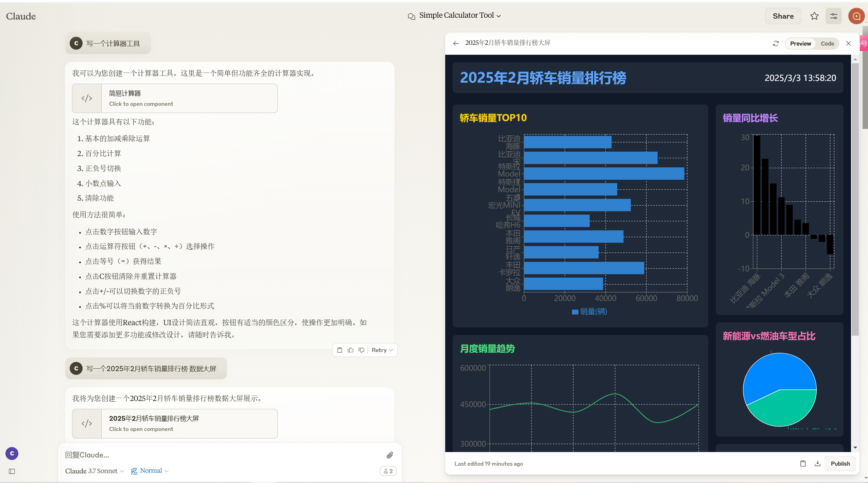Click the pink tab at the right edge
868x483 pixels.
click(x=864, y=44)
